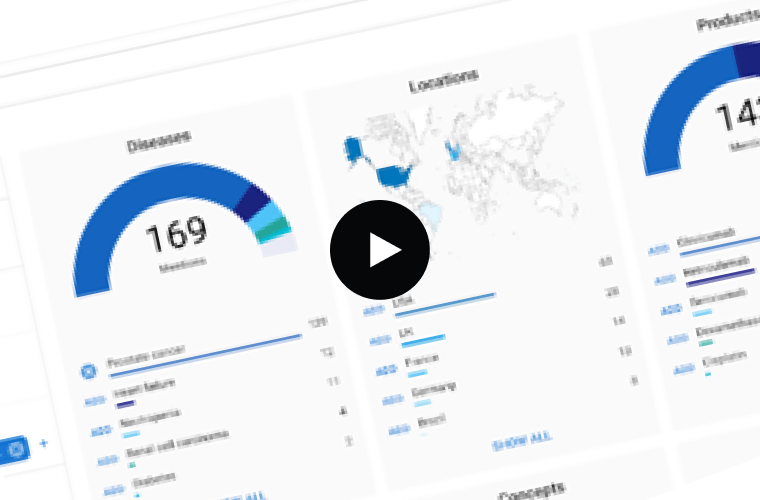Screen dimensions: 760x500
Task: Add UK location to the filter
Action: (379, 340)
